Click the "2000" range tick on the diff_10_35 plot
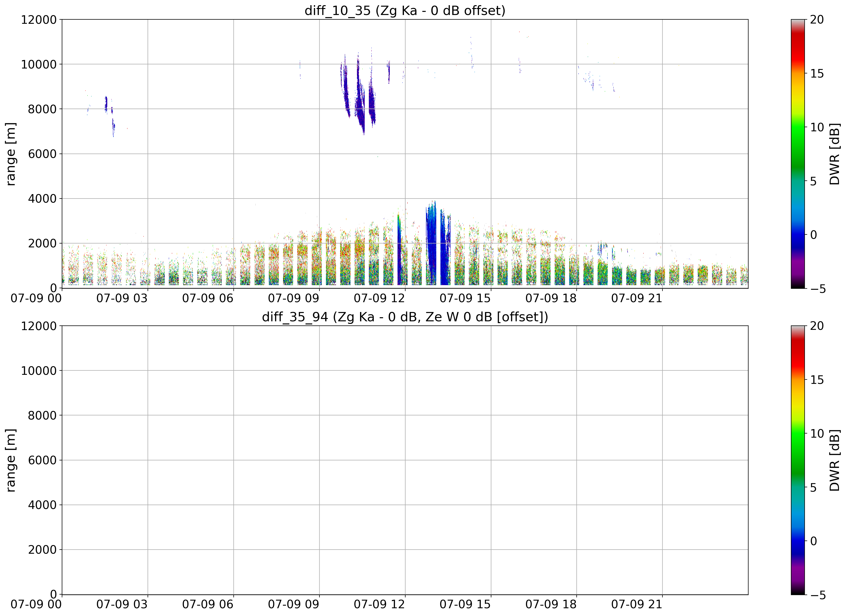Image resolution: width=847 pixels, height=616 pixels. [42, 244]
